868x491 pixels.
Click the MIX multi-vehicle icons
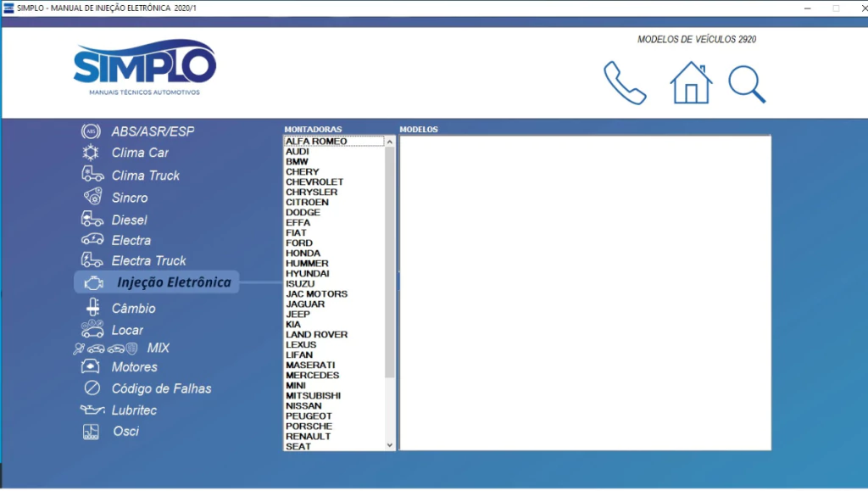(x=105, y=349)
